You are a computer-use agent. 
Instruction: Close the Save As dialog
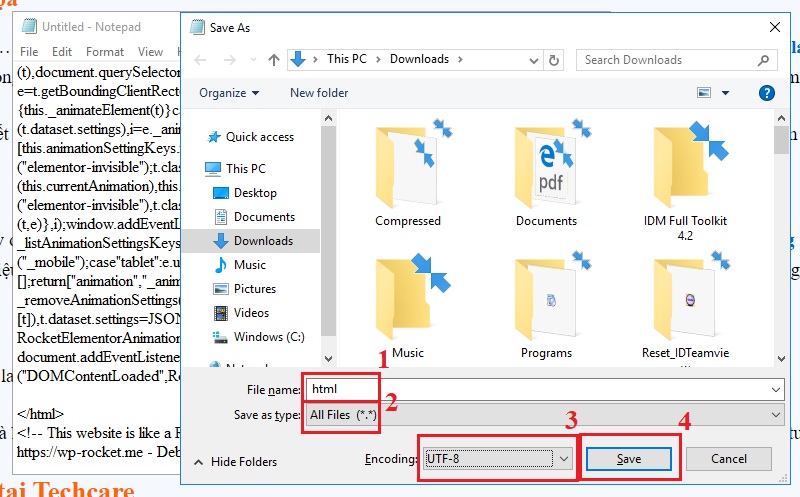click(775, 28)
